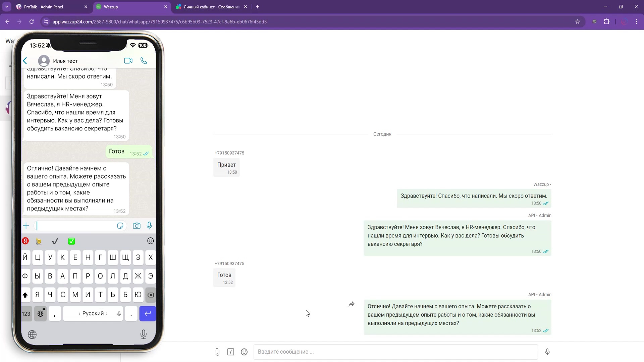Tap the Илья тест contact name
644x362 pixels.
click(65, 61)
